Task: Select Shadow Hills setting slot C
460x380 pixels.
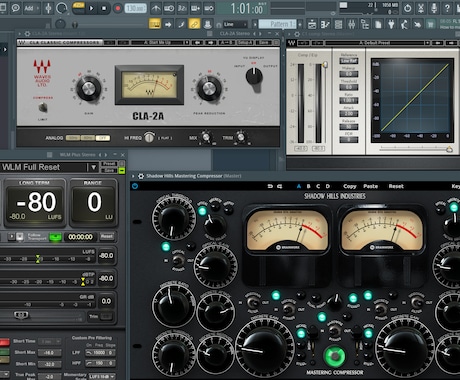Action: (318, 186)
